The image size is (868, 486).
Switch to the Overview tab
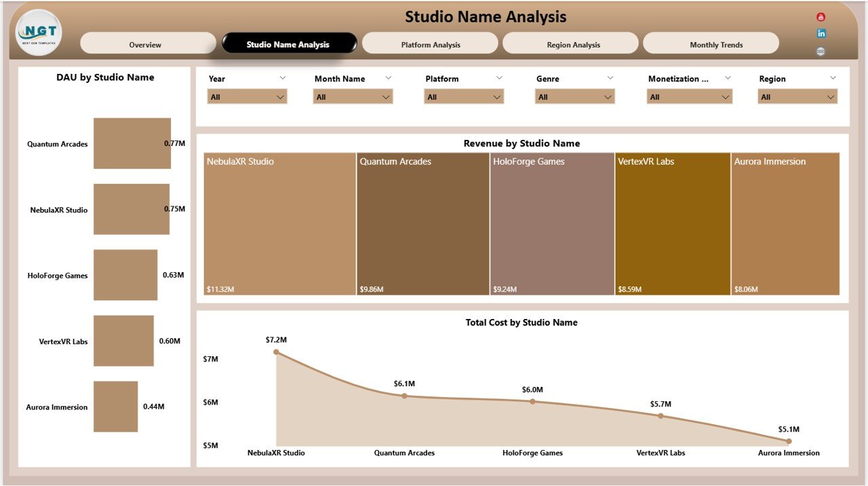coord(145,43)
